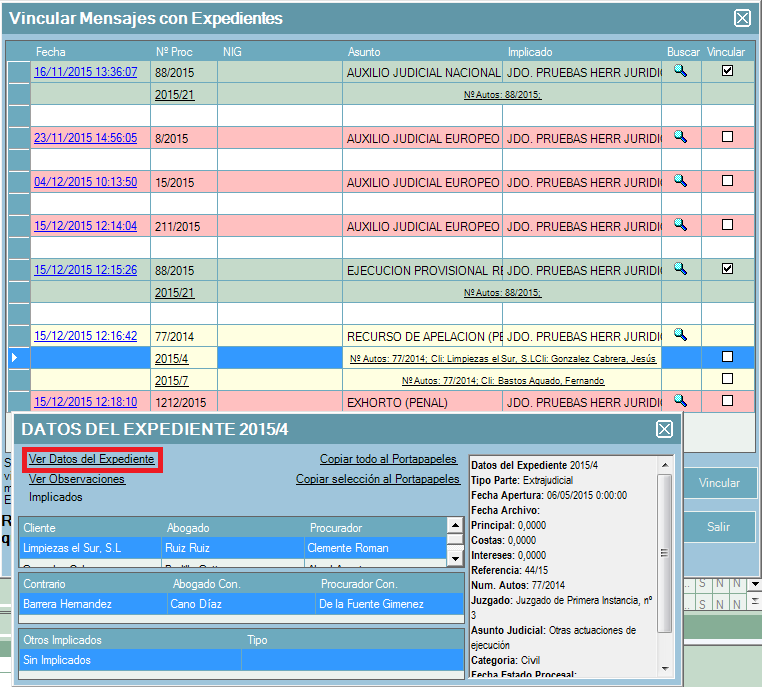This screenshot has height=687, width=762.
Task: Sort table by the Fecha column header
Action: point(50,51)
